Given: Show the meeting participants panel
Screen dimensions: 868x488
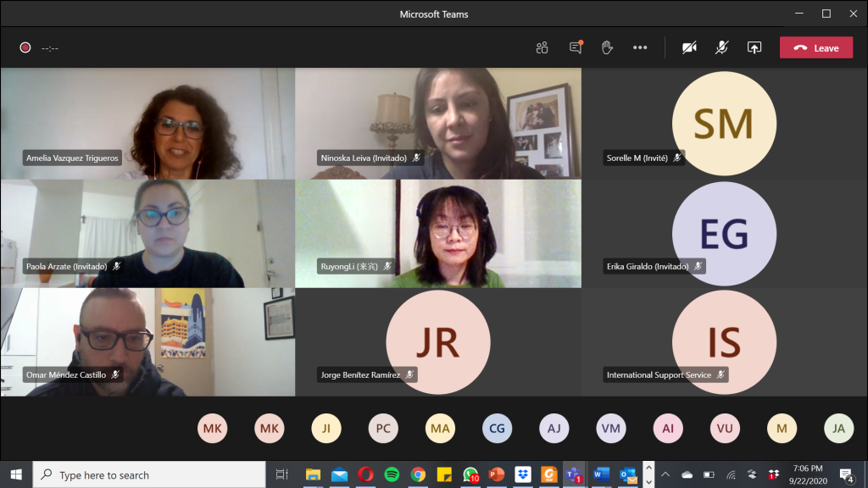Looking at the screenshot, I should 542,47.
